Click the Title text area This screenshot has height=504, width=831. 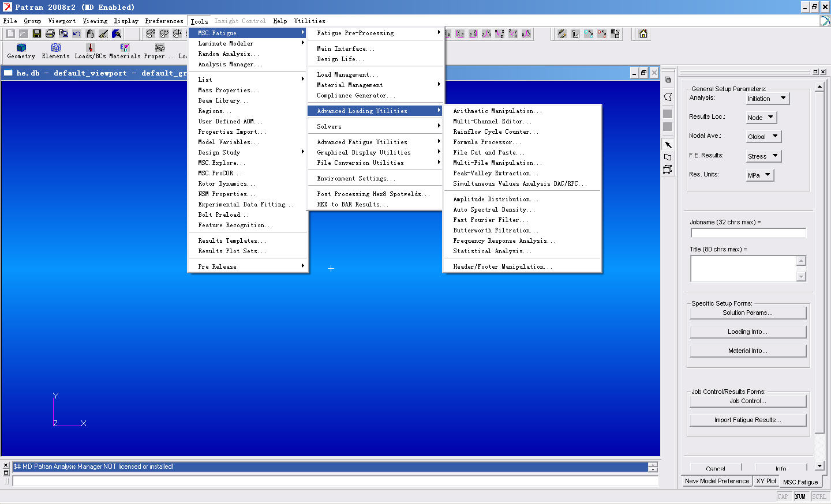pos(743,269)
